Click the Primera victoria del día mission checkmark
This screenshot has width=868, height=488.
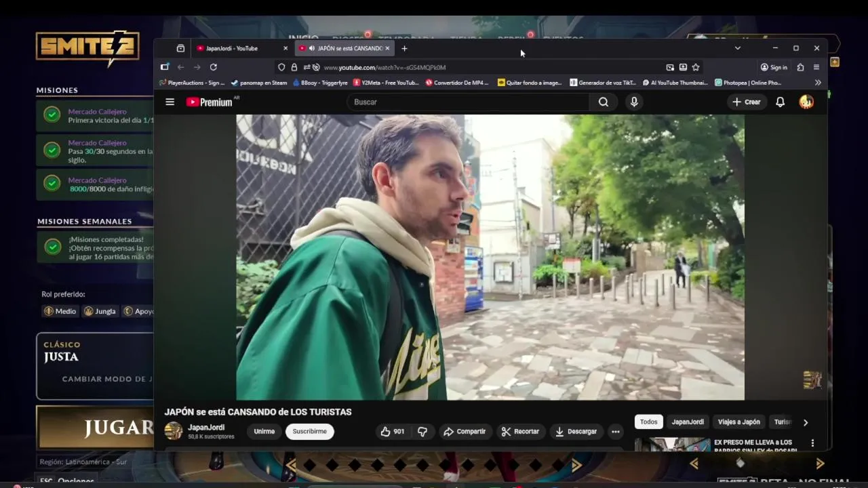pyautogui.click(x=52, y=115)
